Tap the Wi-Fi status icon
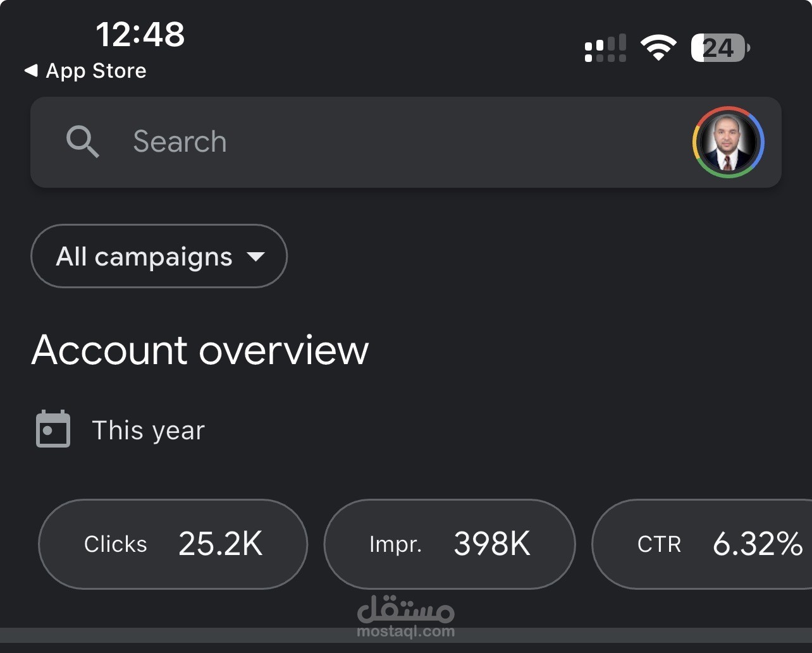This screenshot has height=653, width=812. point(658,48)
